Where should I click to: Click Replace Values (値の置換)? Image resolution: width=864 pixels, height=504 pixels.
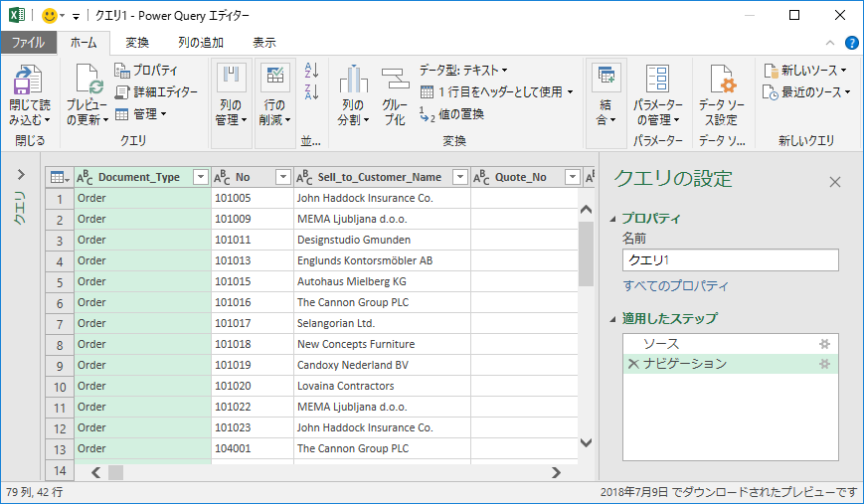451,114
